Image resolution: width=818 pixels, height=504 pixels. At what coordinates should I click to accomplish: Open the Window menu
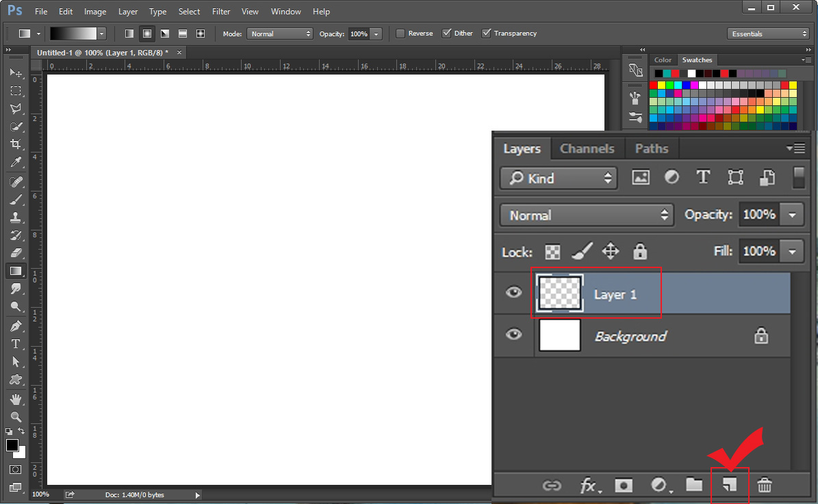[286, 12]
